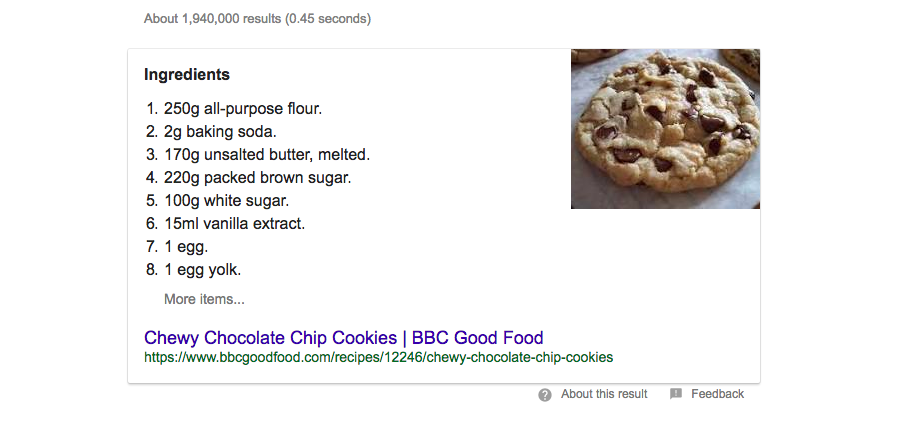Click the 250g all-purpose flour item
Image resolution: width=905 pixels, height=423 pixels.
[243, 108]
